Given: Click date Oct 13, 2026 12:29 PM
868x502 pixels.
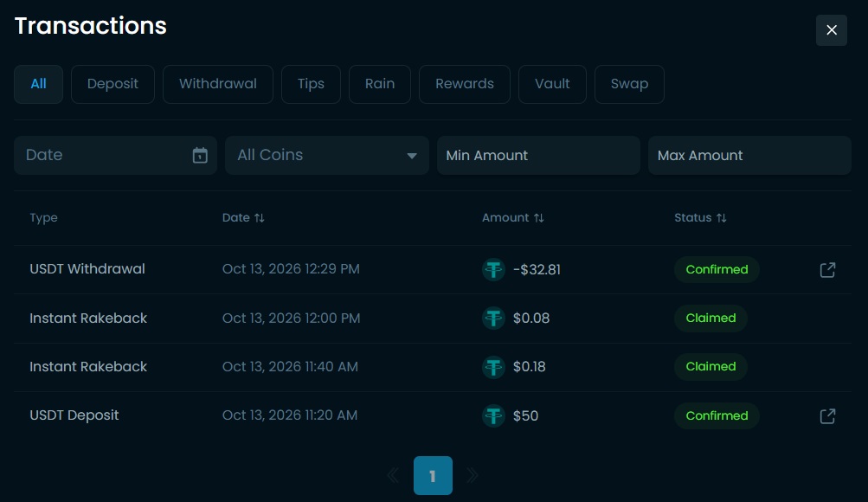Looking at the screenshot, I should (291, 269).
